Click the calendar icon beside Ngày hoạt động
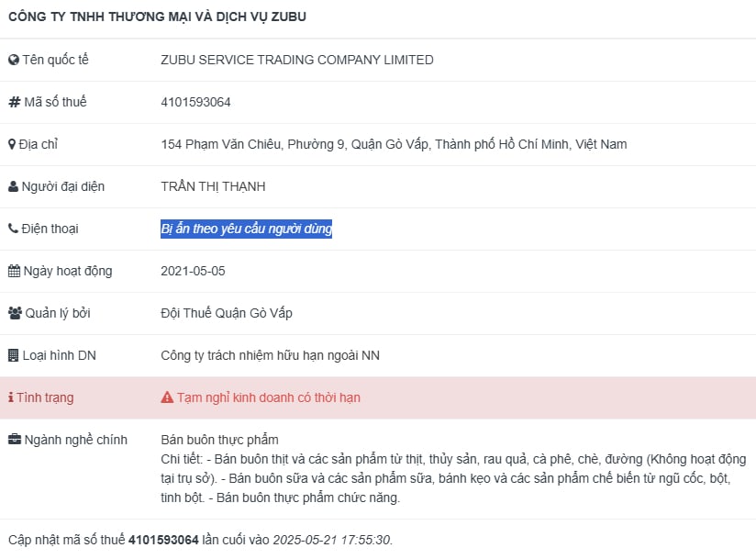The image size is (756, 559). coord(15,271)
